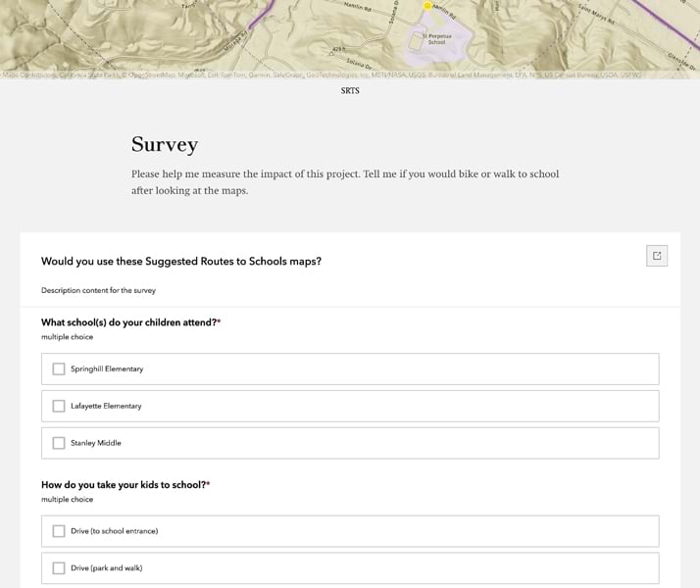Screen dimensions: 700x588
Task: Click the Hamlin Rd label on the map
Action: pos(358,8)
